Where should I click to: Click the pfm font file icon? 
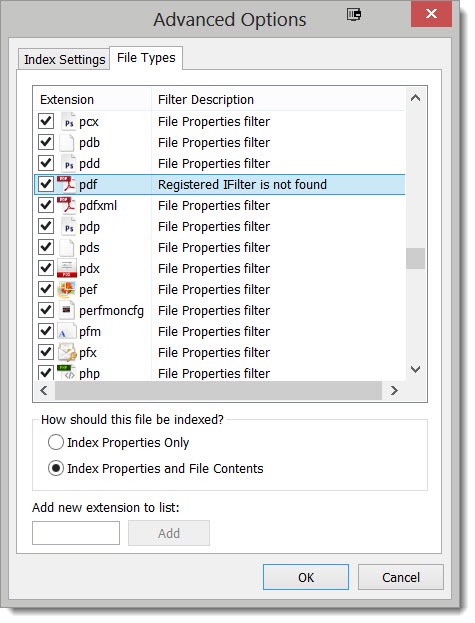tap(67, 331)
